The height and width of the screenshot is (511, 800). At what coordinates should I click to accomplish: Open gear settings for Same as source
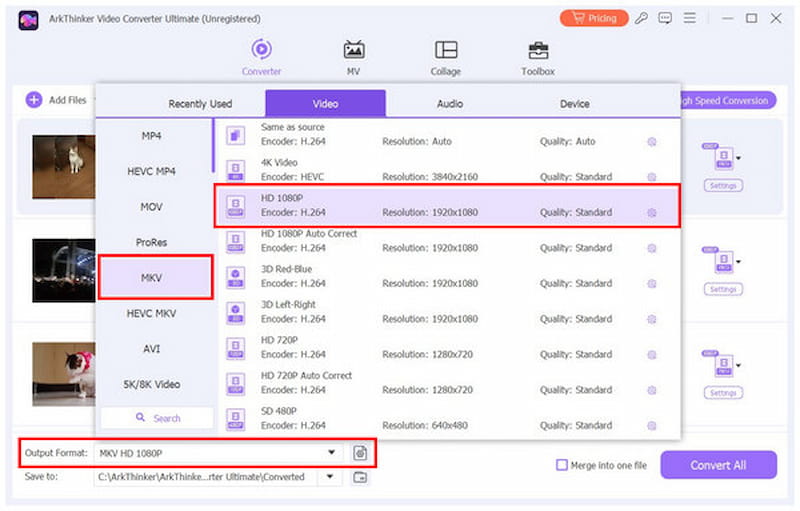652,142
